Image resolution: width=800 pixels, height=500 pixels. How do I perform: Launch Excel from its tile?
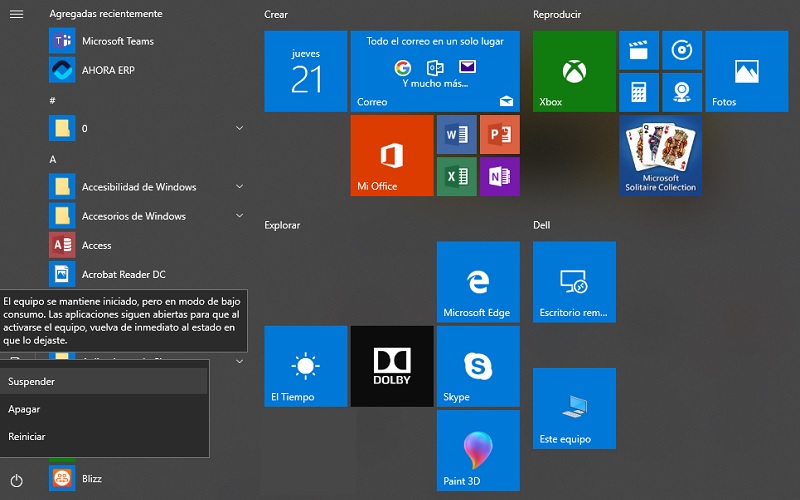(x=457, y=177)
